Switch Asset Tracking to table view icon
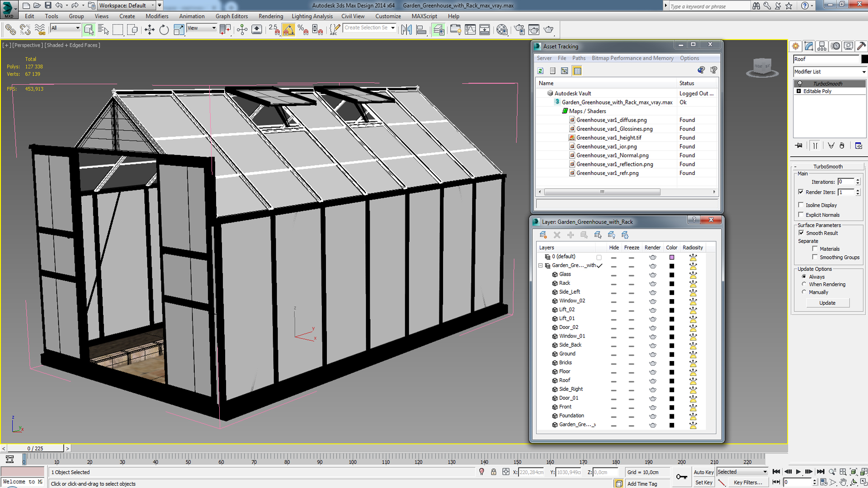 [x=577, y=71]
